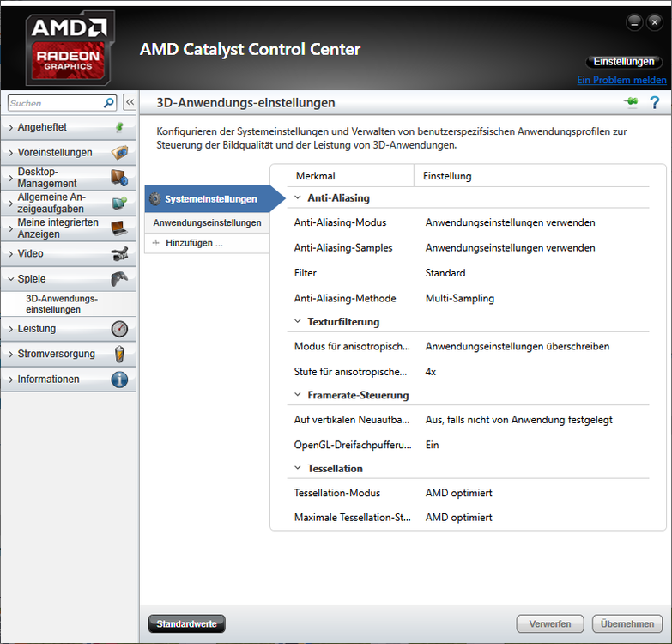Expand the Voreinstellungen section

(x=11, y=153)
